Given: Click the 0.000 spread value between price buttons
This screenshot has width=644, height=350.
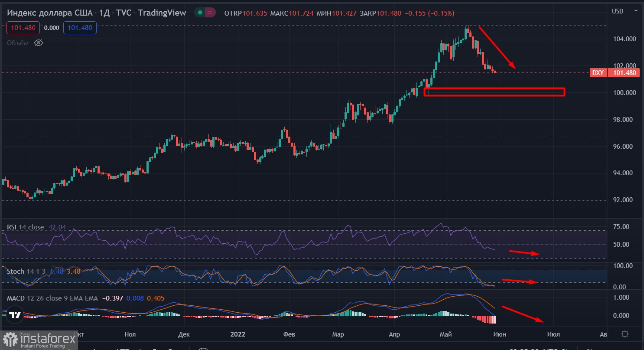Looking at the screenshot, I should pyautogui.click(x=52, y=28).
